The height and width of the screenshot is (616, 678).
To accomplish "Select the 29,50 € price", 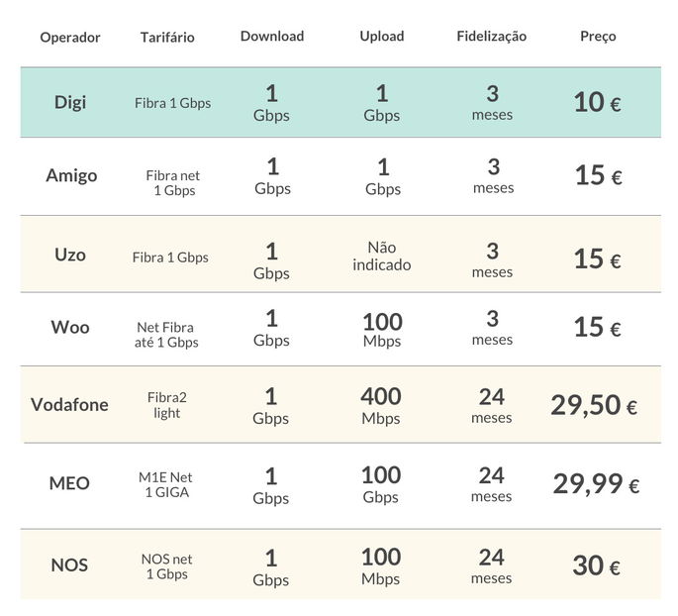I will click(594, 404).
